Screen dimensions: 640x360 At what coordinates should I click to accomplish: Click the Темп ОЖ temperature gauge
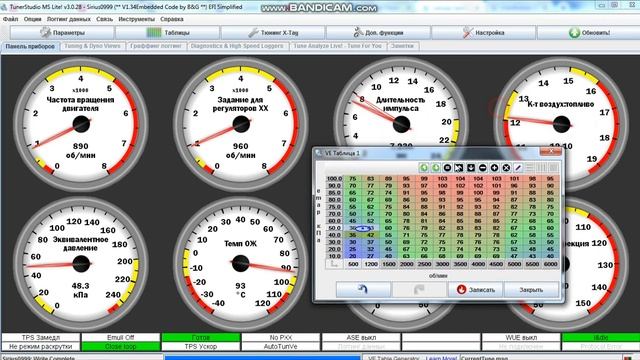pos(240,264)
